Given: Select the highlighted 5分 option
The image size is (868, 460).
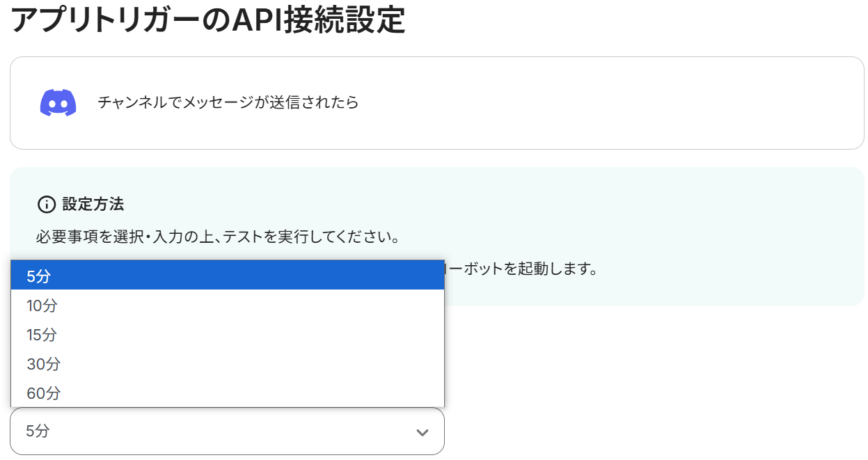Looking at the screenshot, I should click(x=227, y=276).
